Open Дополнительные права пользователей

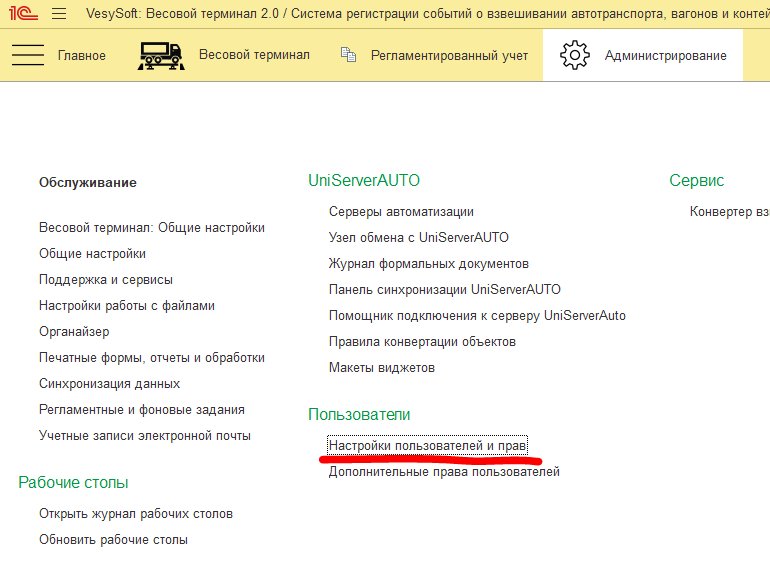444,472
